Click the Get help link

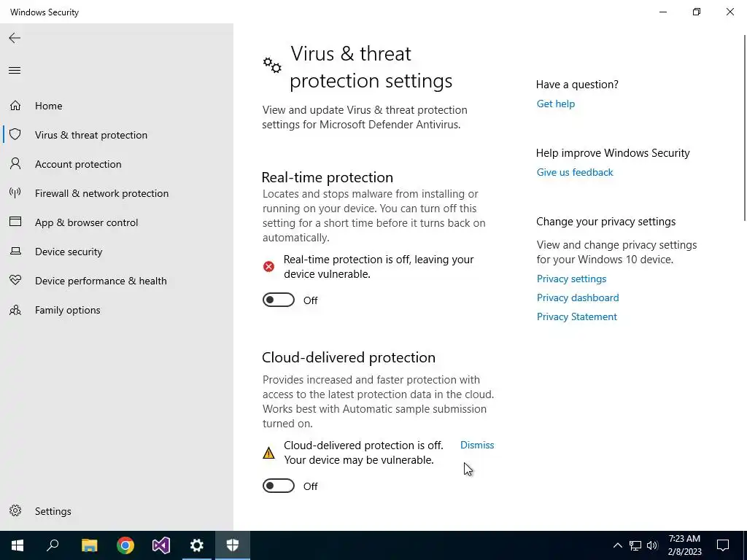555,104
